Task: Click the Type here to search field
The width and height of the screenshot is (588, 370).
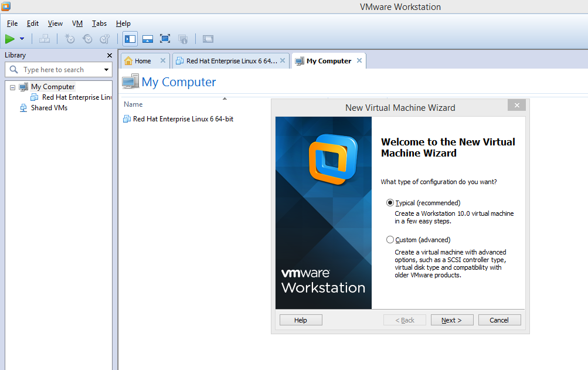Action: (60, 70)
